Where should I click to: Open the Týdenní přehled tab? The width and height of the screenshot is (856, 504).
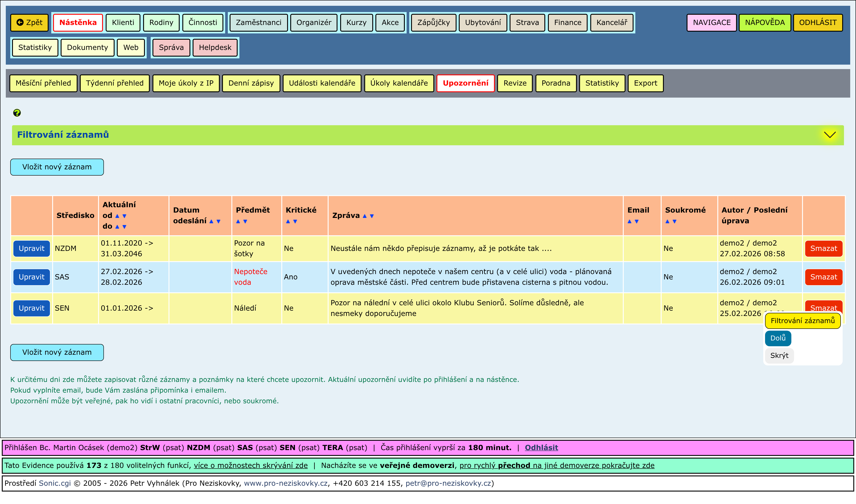point(115,83)
